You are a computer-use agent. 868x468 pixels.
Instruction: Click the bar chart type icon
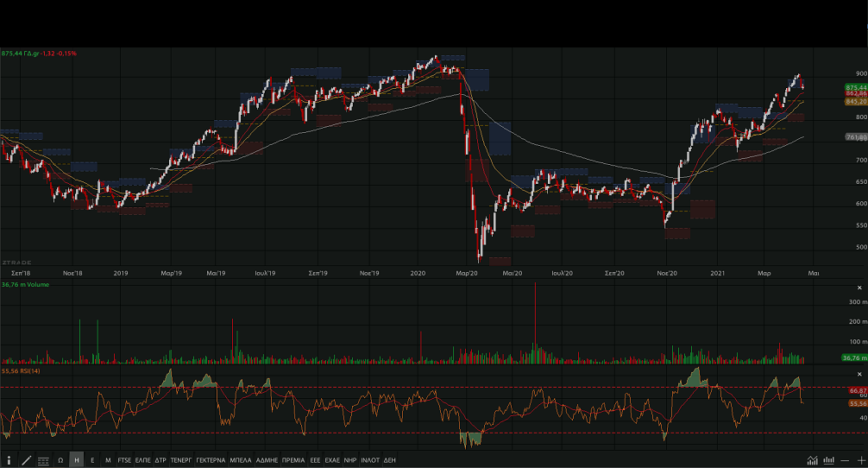(x=829, y=460)
